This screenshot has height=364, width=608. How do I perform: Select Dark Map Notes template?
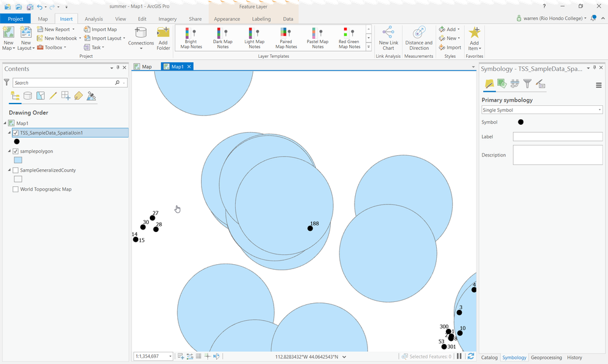point(222,38)
